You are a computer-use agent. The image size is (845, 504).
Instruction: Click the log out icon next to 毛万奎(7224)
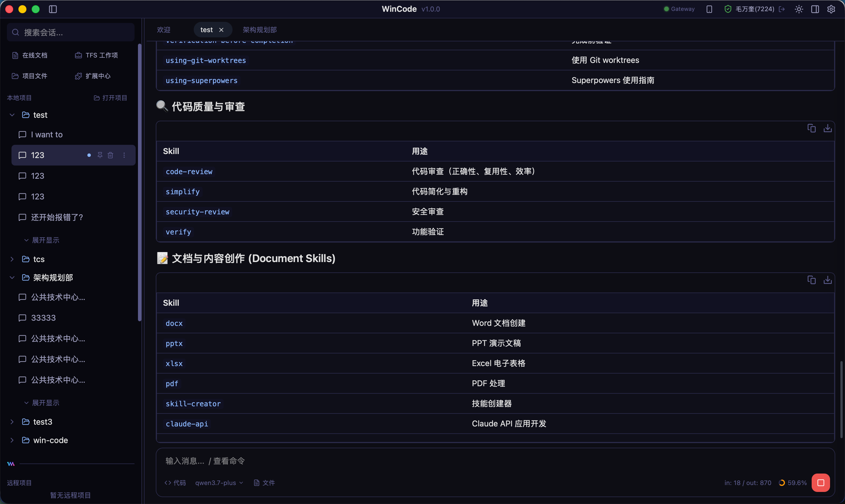782,9
